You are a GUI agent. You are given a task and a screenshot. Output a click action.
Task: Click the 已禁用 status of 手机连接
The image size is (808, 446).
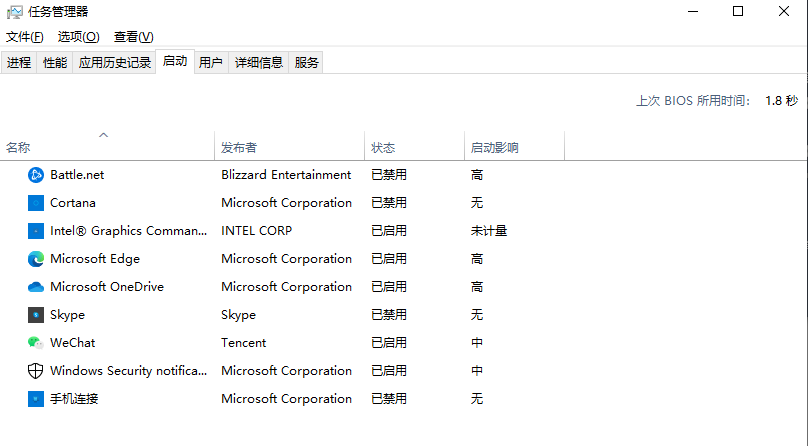[389, 399]
